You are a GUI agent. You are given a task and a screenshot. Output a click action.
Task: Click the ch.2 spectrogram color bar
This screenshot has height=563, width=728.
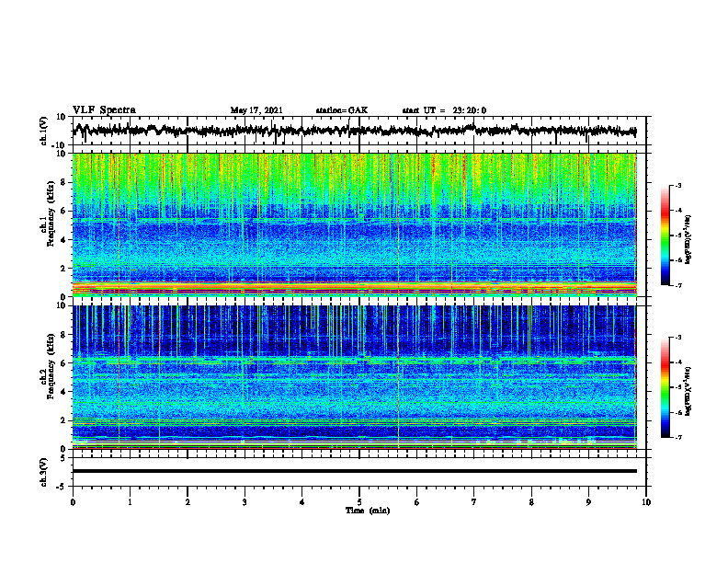tap(665, 387)
